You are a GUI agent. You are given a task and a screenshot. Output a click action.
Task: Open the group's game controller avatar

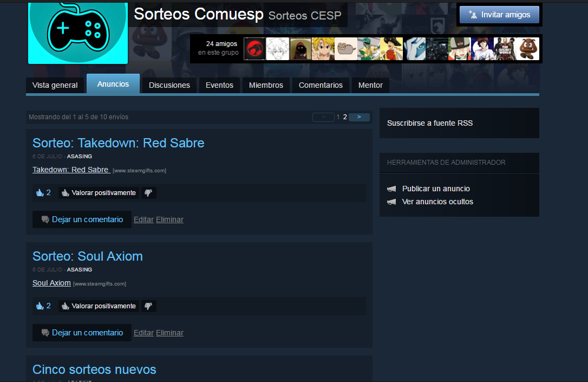coord(78,33)
